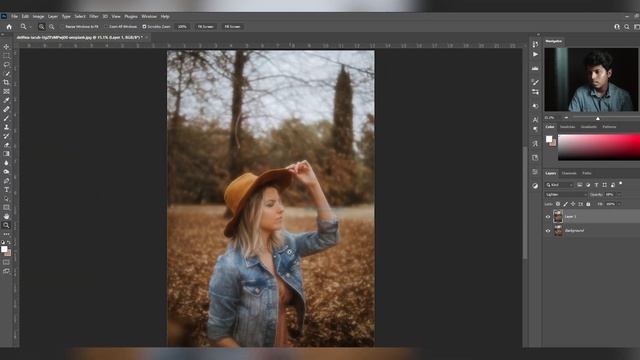This screenshot has width=640, height=360.
Task: Open the Opacity slider arrow
Action: (x=619, y=194)
